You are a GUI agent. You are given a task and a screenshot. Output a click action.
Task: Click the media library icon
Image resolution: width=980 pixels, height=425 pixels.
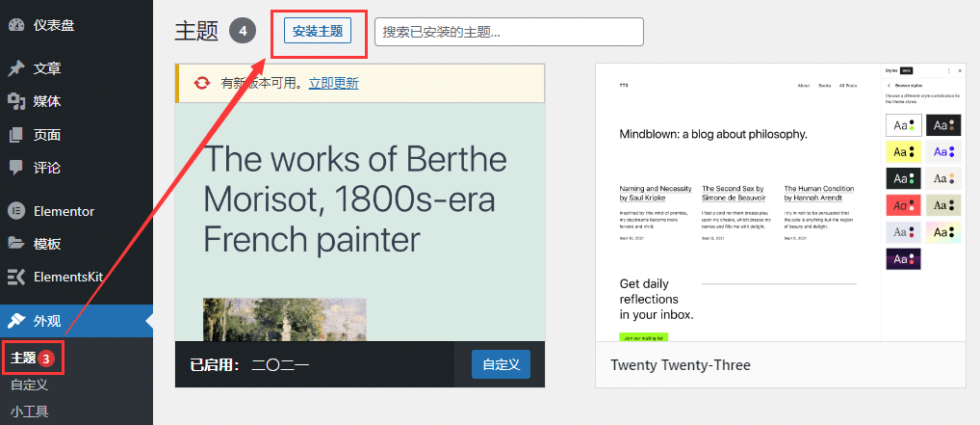(15, 101)
